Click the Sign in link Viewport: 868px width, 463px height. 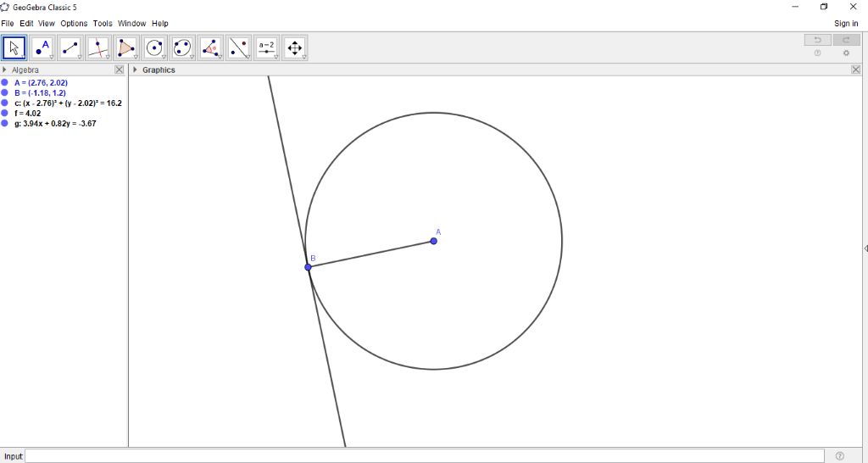click(846, 23)
